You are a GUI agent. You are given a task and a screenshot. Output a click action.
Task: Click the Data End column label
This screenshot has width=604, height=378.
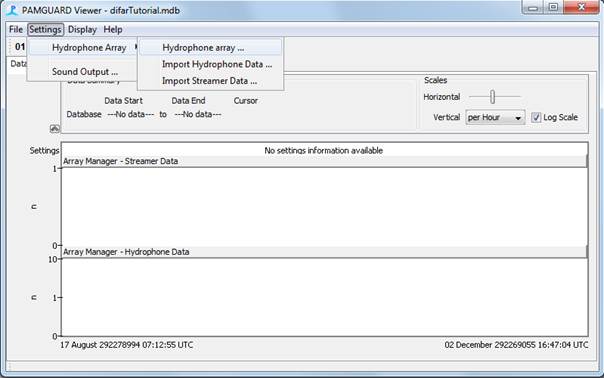[x=188, y=101]
